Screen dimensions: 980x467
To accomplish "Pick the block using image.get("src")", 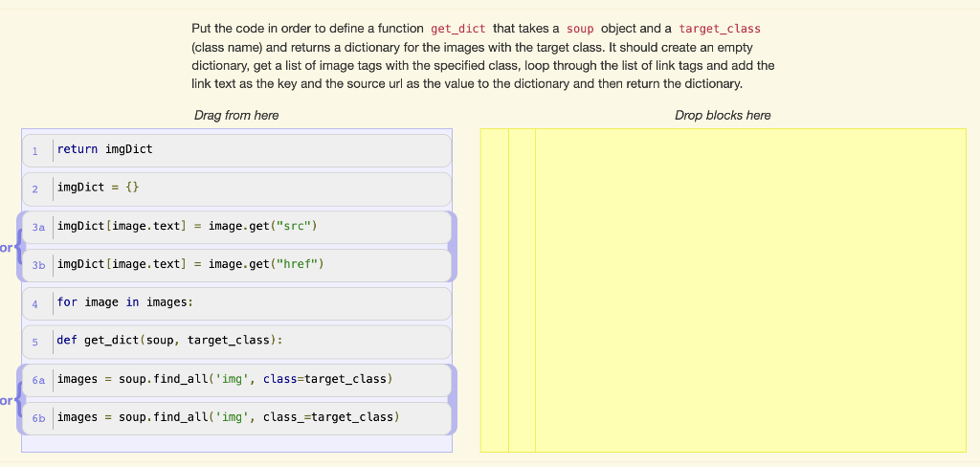I will [x=236, y=227].
